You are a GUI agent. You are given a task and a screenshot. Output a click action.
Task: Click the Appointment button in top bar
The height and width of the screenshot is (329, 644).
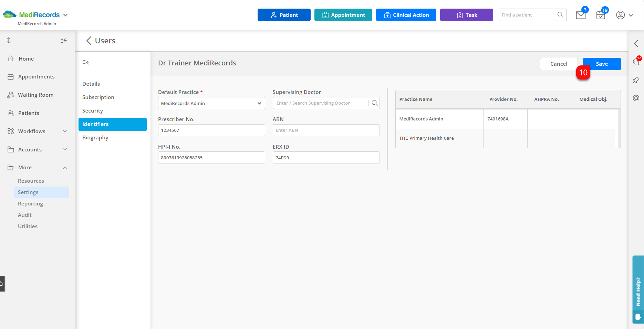(x=343, y=15)
